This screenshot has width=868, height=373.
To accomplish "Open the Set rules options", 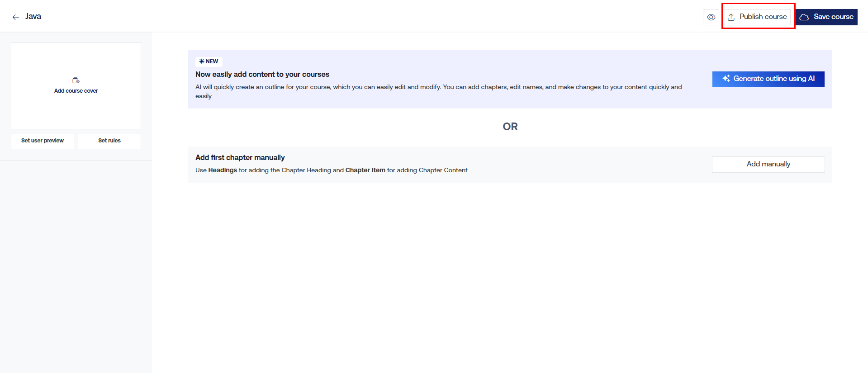I will [109, 141].
